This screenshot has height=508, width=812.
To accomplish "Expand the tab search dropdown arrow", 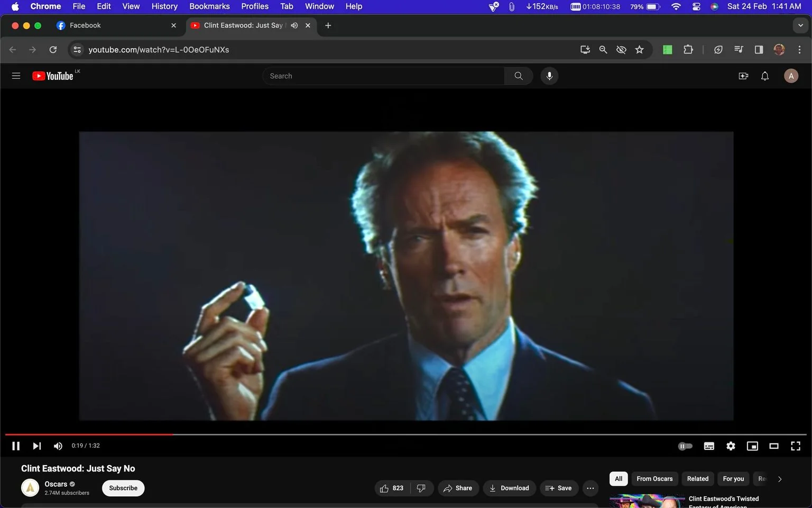I will pos(800,25).
